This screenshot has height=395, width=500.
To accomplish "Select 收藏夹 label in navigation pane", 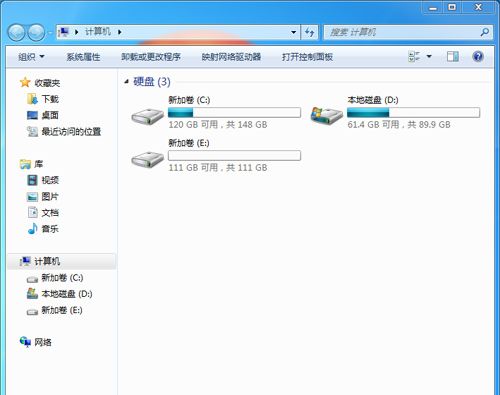I will pyautogui.click(x=47, y=83).
